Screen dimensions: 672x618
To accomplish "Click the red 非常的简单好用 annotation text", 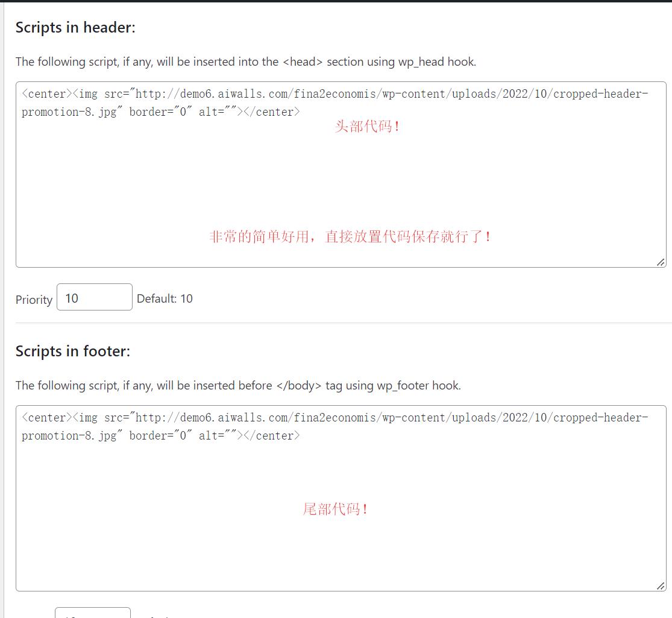I will 350,237.
